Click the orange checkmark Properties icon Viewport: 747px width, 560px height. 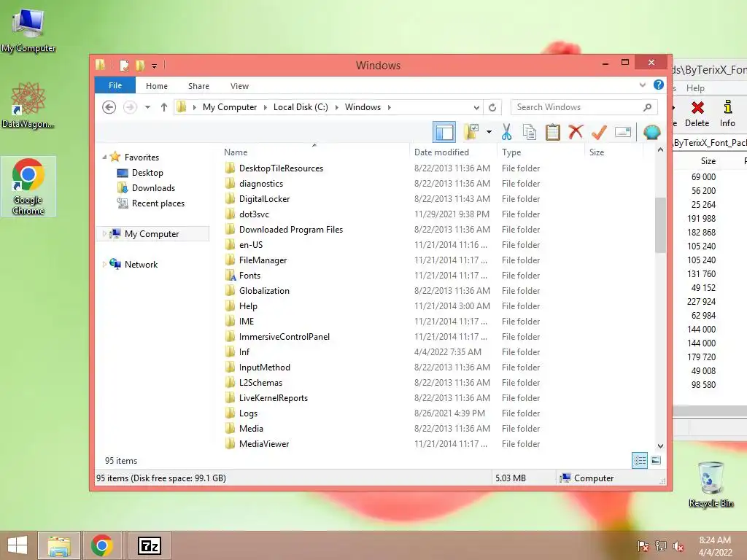(599, 132)
